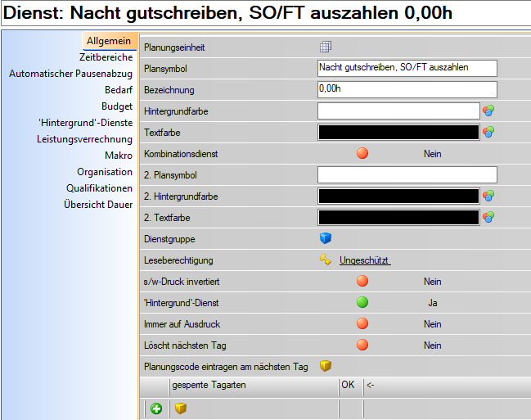Open the Automatischer Pausenabzug section
The width and height of the screenshot is (531, 420).
pos(70,74)
